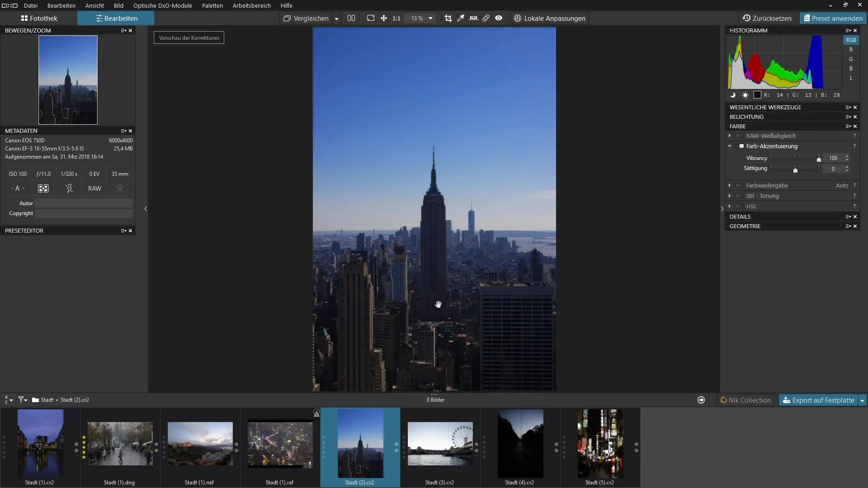Enable the RAW-Weißabgleich toggle
The image size is (868, 488).
click(740, 136)
